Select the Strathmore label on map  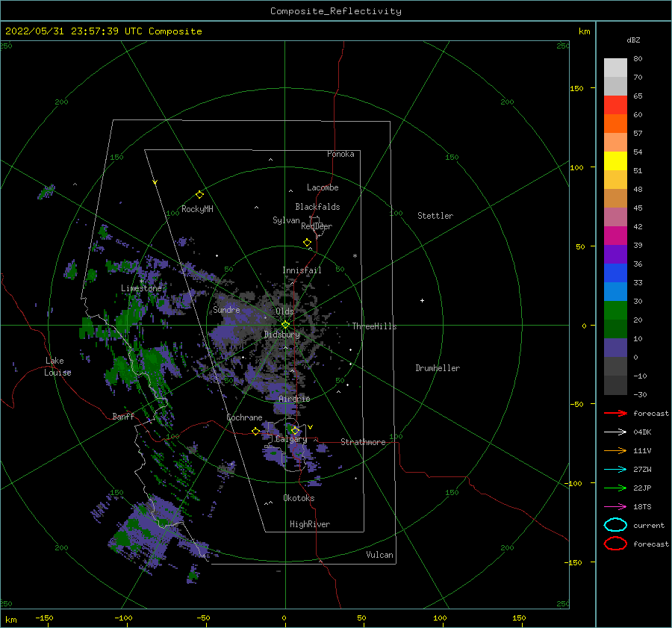tap(363, 442)
